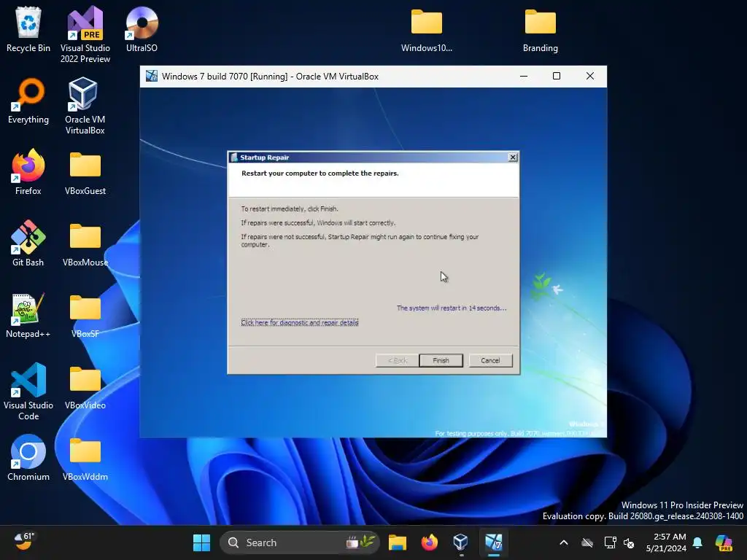Open the Recycle Bin desktop icon
747x560 pixels.
[x=28, y=29]
